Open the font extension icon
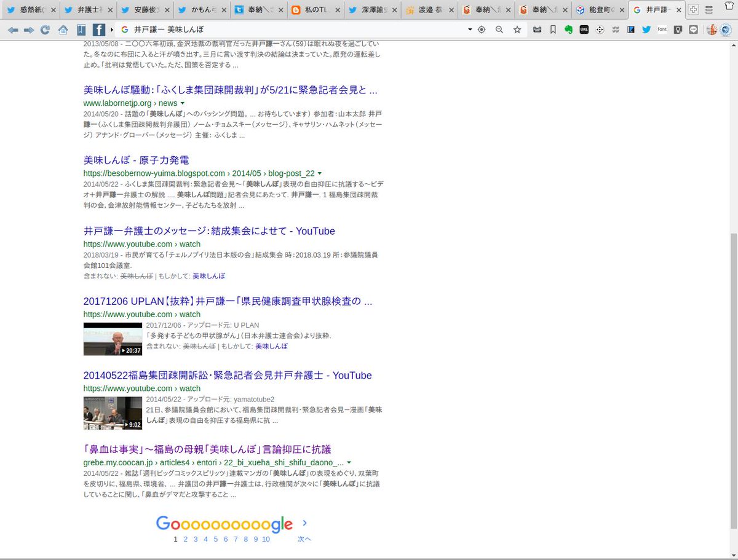 click(x=662, y=30)
